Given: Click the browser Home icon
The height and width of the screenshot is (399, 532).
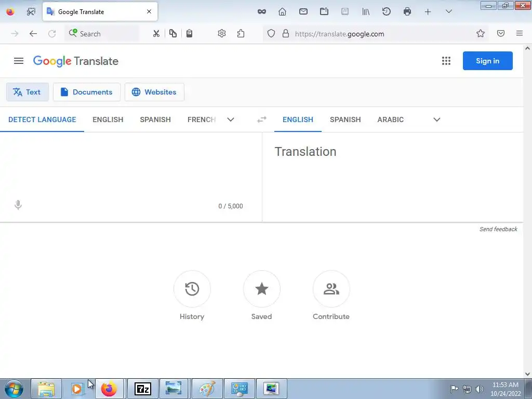Looking at the screenshot, I should [x=282, y=12].
